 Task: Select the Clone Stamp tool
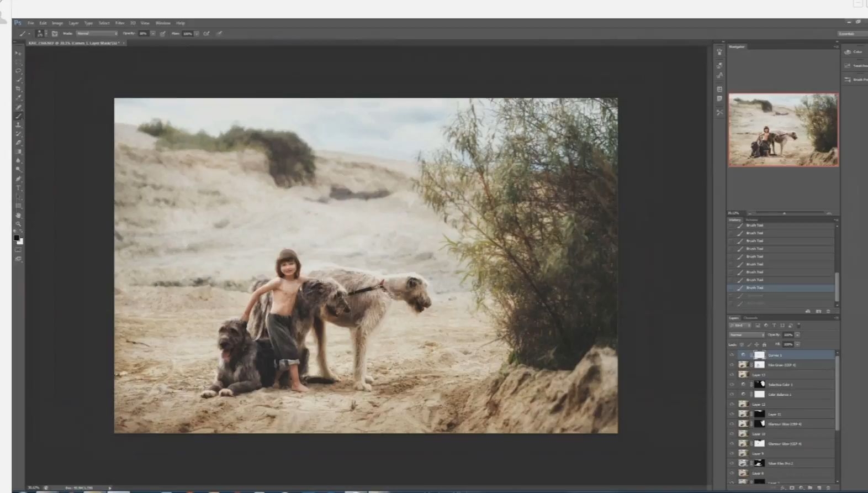pos(18,125)
